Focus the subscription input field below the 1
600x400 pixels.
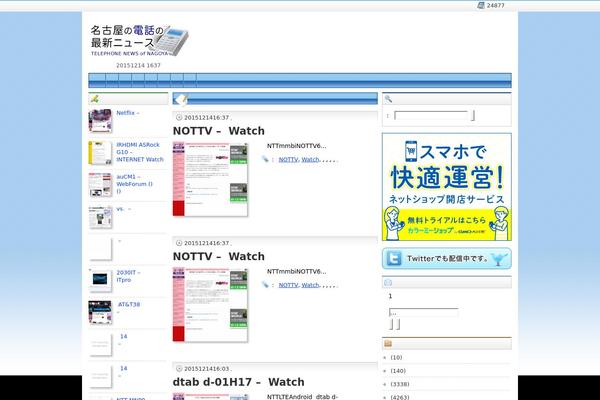(424, 312)
